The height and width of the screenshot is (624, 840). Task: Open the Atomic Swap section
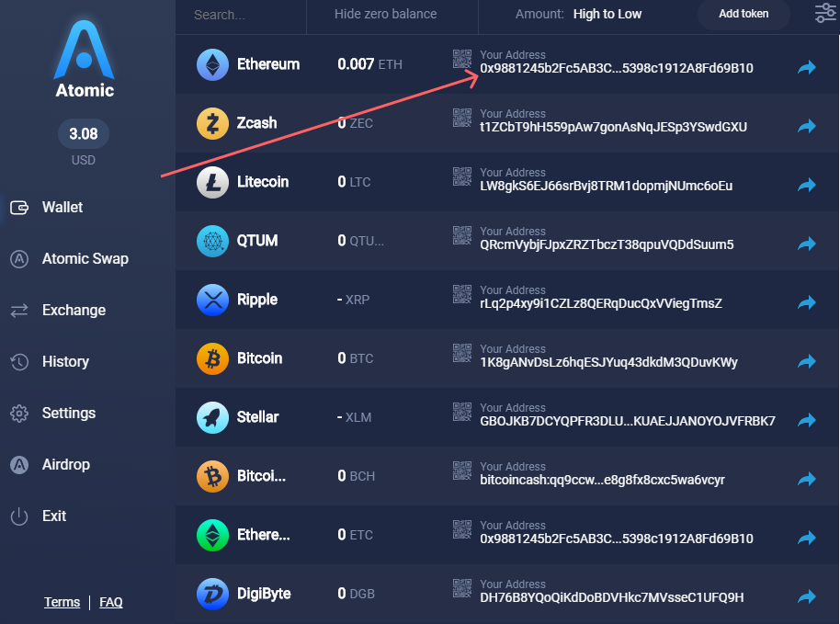[69, 259]
